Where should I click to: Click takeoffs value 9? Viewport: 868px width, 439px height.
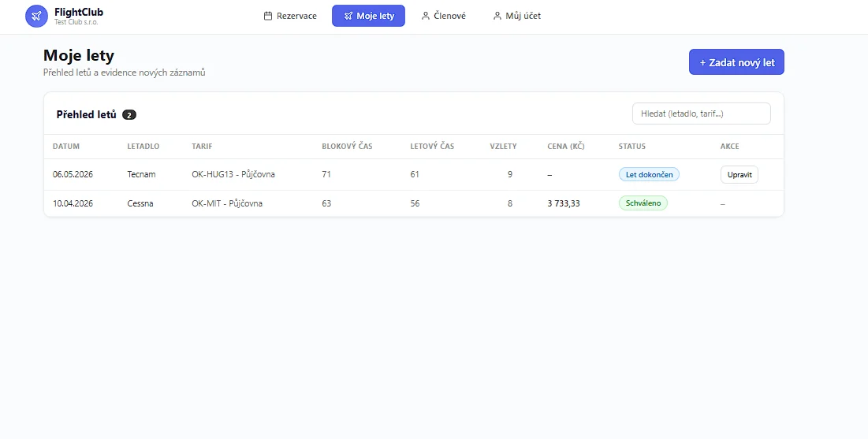coord(510,174)
